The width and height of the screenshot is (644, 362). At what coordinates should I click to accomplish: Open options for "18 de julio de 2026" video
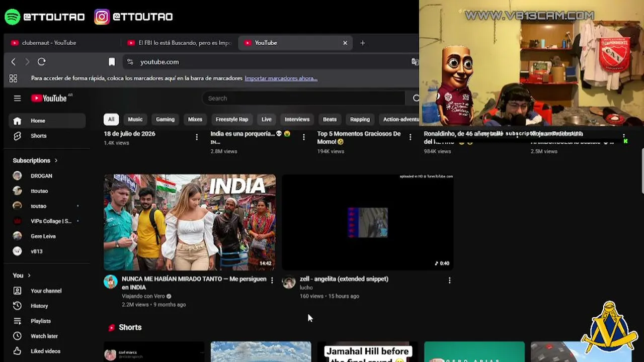point(197,137)
